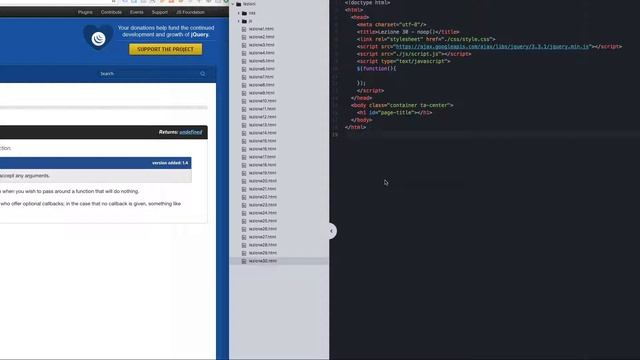Click the link rel stylesheet style.css line
This screenshot has width=640, height=360.
426,39
